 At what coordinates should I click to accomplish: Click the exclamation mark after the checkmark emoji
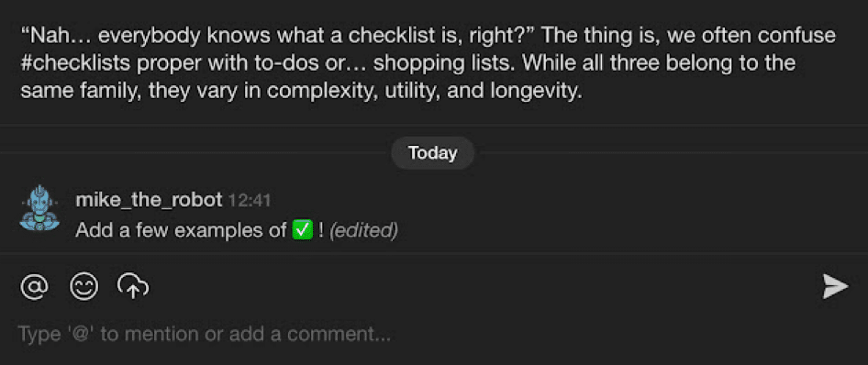tap(321, 229)
